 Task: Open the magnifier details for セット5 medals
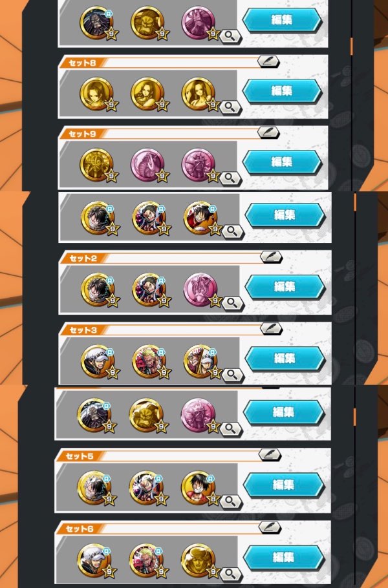[x=231, y=501]
